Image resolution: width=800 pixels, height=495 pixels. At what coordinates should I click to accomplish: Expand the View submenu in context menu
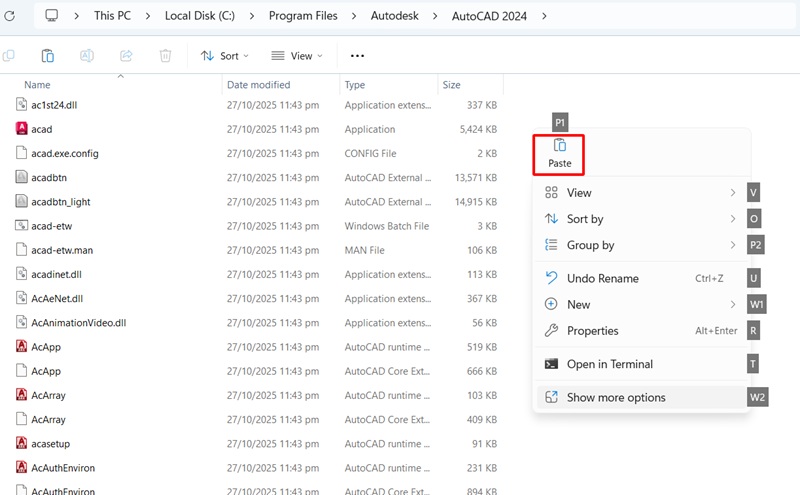(641, 192)
